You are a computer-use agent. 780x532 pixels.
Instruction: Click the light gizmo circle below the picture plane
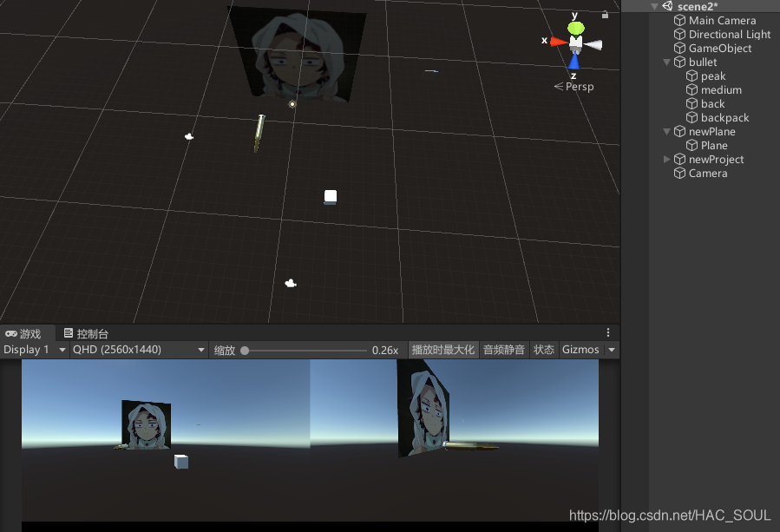[292, 104]
